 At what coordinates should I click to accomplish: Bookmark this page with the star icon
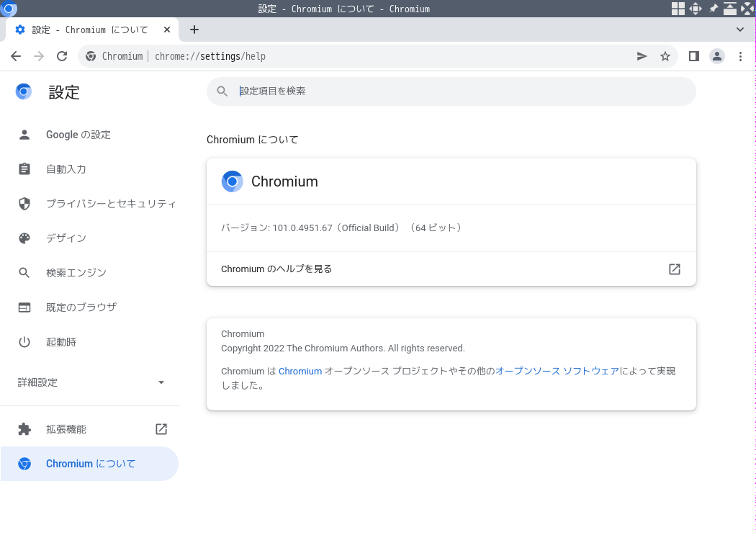tap(665, 56)
